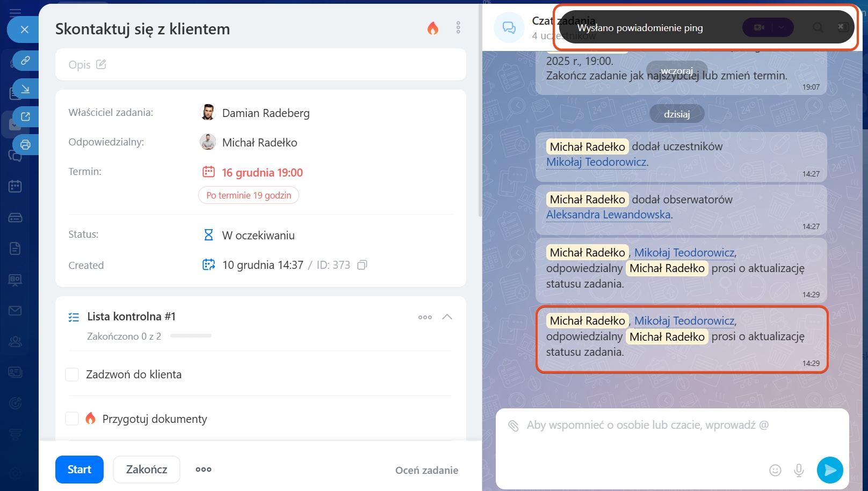Open Damian Radeberg's avatar

pos(207,112)
